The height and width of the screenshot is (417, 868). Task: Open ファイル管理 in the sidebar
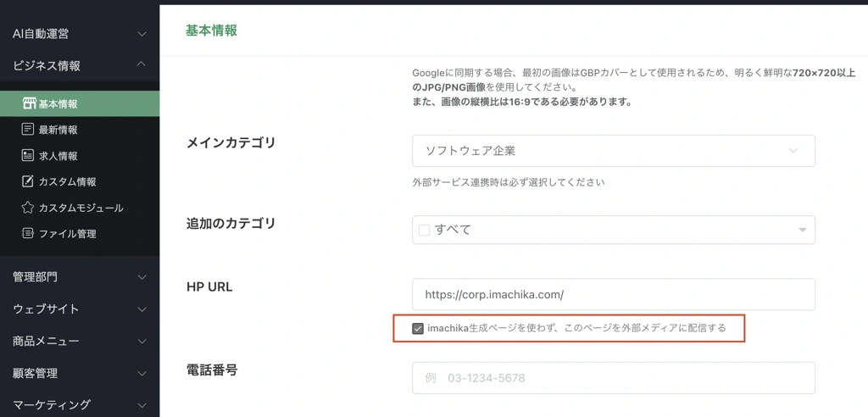click(x=80, y=234)
